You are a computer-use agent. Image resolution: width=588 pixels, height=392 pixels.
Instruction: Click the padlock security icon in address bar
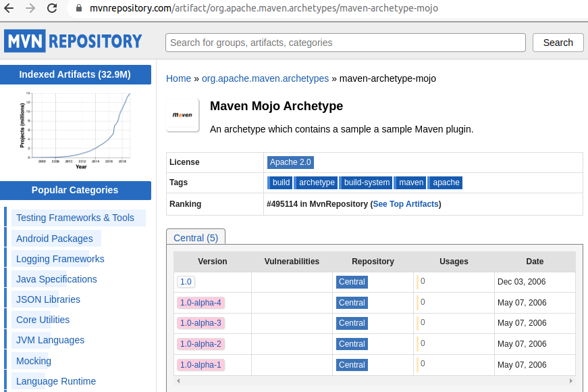78,9
